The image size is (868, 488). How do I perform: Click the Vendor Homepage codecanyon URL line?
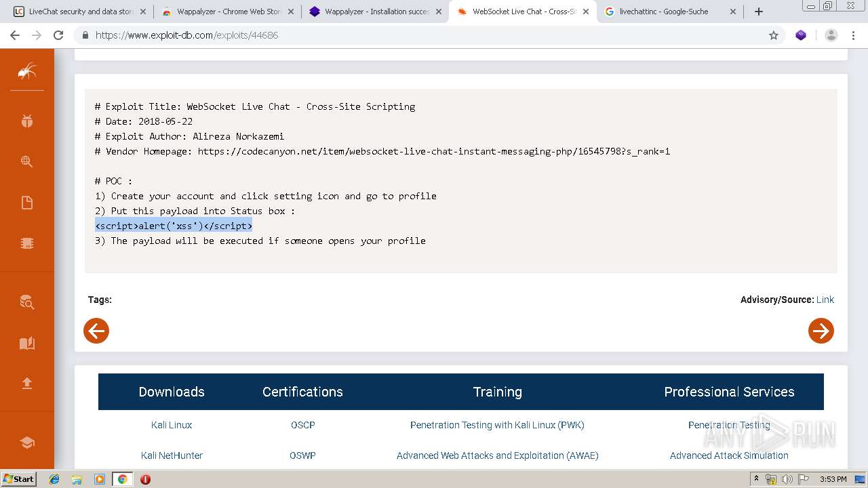pyautogui.click(x=382, y=151)
